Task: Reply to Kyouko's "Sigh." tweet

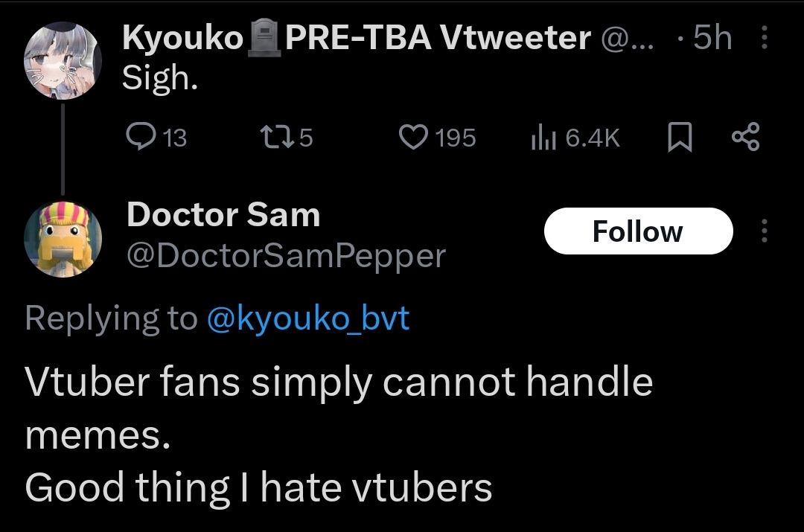Action: coord(156,138)
